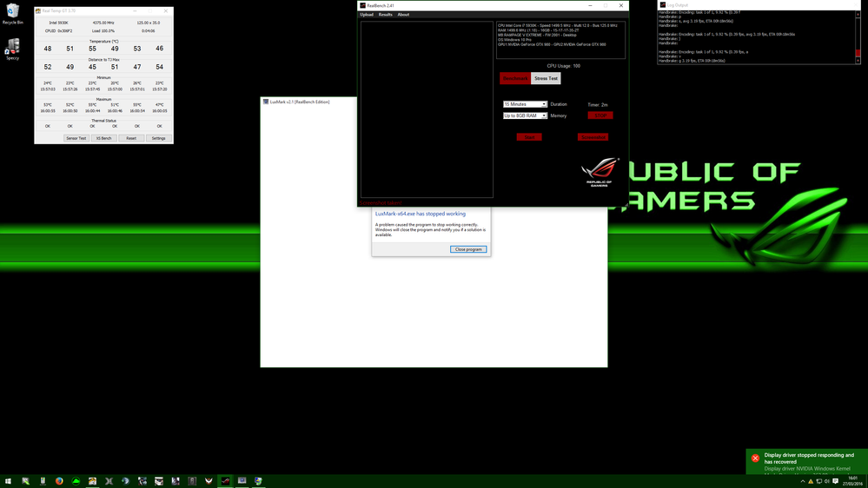Open the Action Center notification icon

836,481
